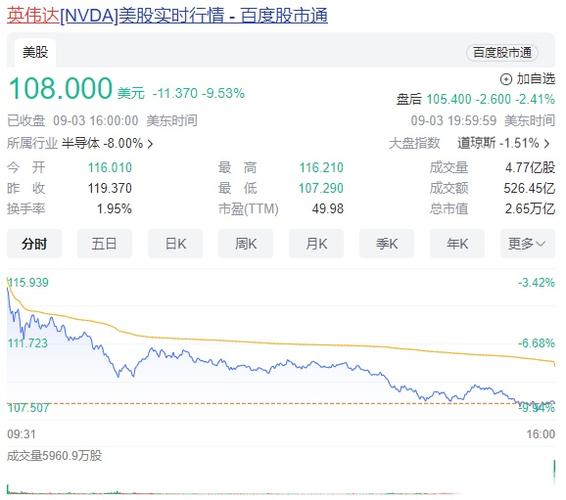
Task: Click the 111.723 chart axis label
Action: (x=28, y=343)
